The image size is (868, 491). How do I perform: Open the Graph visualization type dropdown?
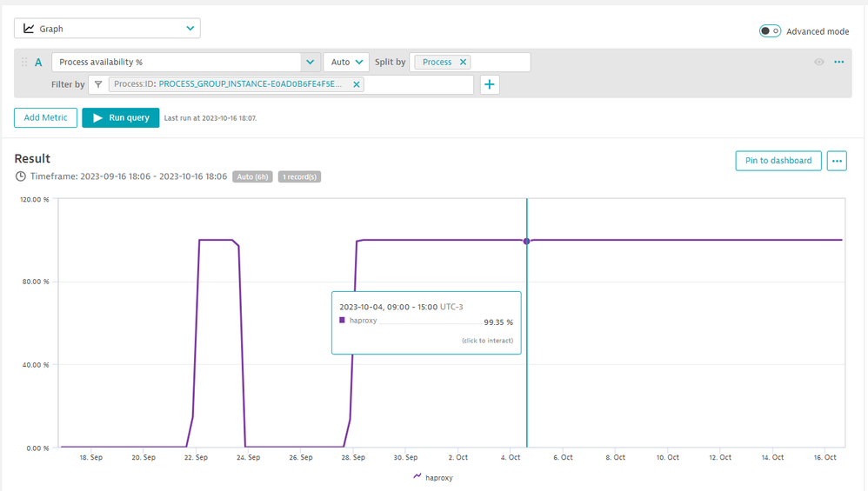(107, 29)
